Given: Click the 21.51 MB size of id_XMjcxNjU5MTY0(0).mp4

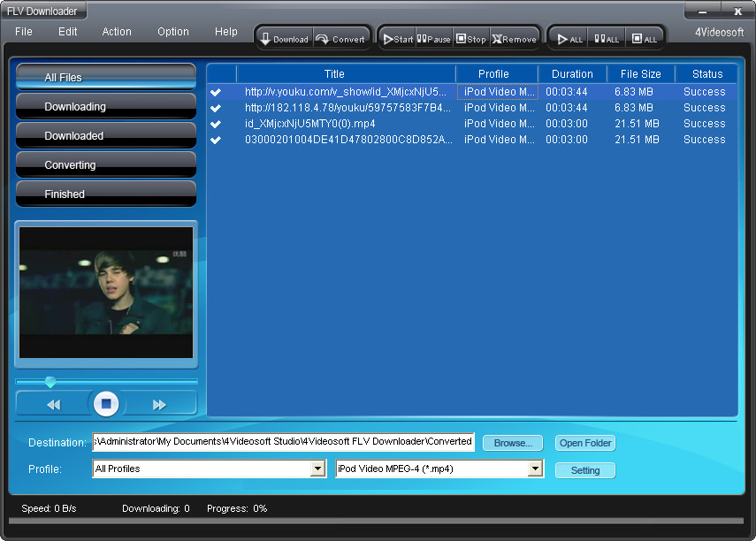Looking at the screenshot, I should (x=637, y=124).
